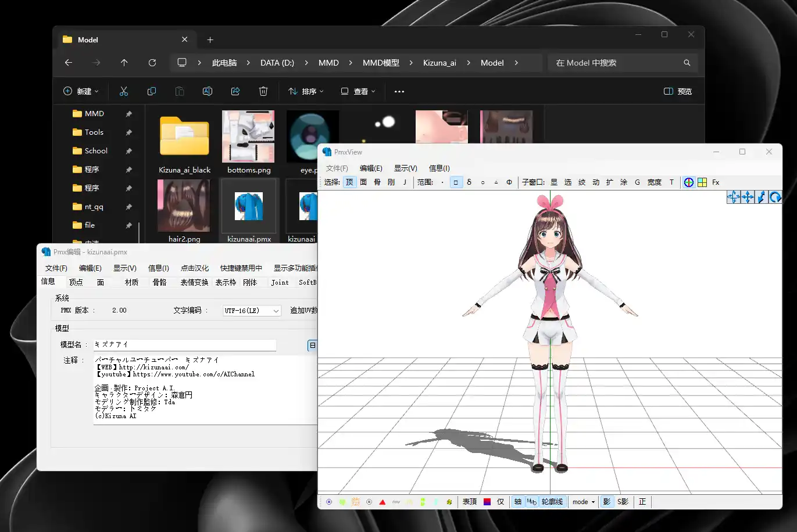The height and width of the screenshot is (532, 797).
Task: Toggle orange hatched wireframe display icon
Action: pos(356,502)
